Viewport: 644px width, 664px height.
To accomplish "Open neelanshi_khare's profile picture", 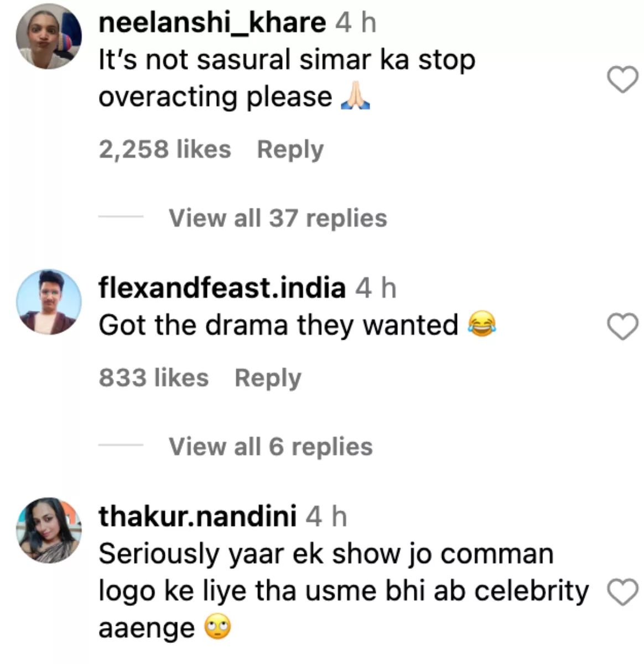I will 49,37.
